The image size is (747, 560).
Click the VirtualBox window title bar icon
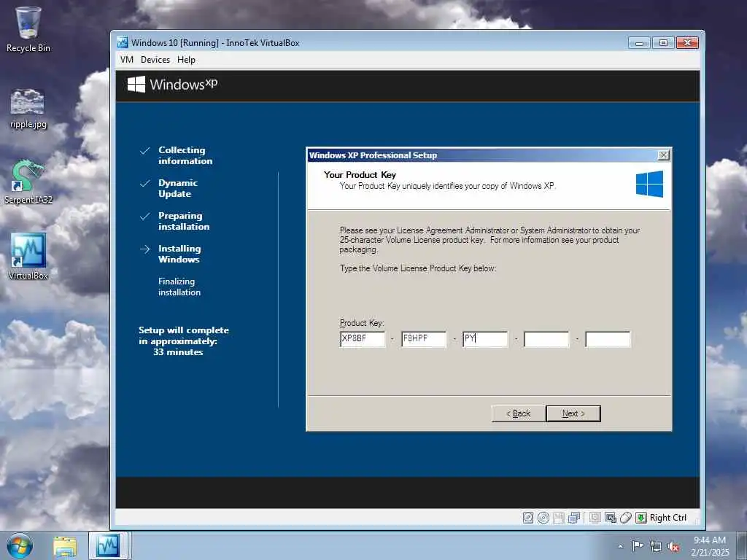pyautogui.click(x=123, y=42)
